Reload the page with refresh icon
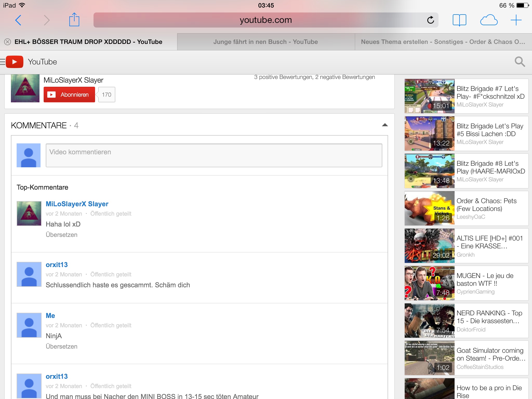 pos(430,20)
